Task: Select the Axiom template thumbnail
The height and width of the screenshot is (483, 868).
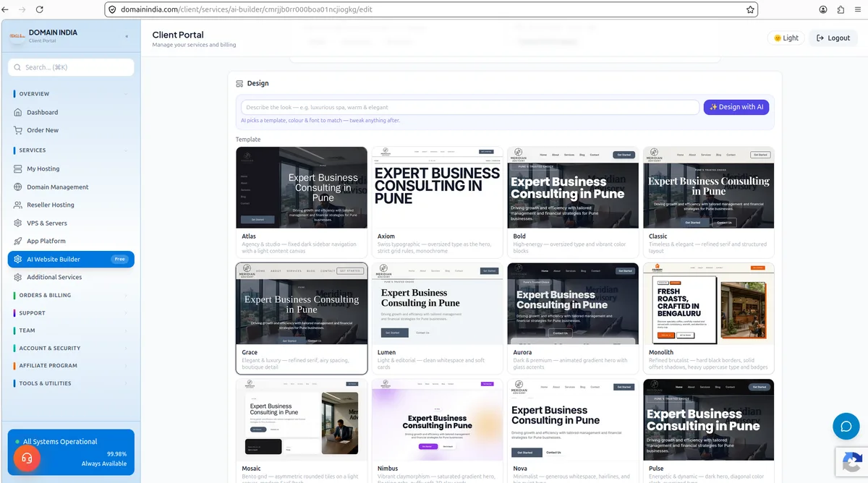Action: click(437, 188)
